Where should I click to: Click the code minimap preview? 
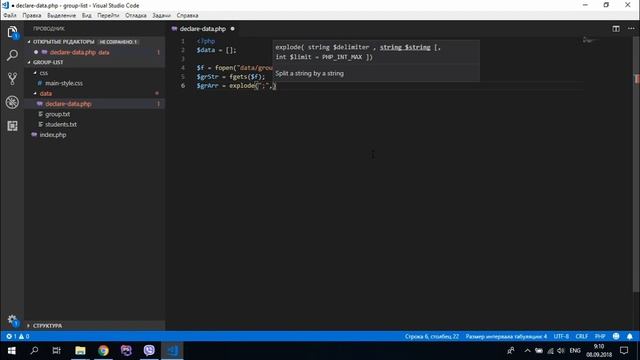click(x=590, y=40)
